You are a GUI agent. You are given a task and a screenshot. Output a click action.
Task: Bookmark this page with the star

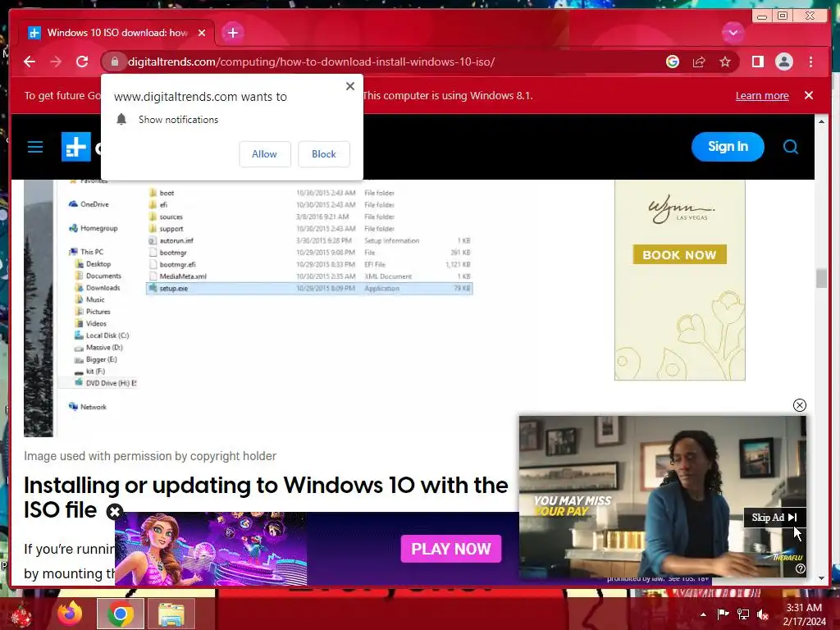[725, 62]
